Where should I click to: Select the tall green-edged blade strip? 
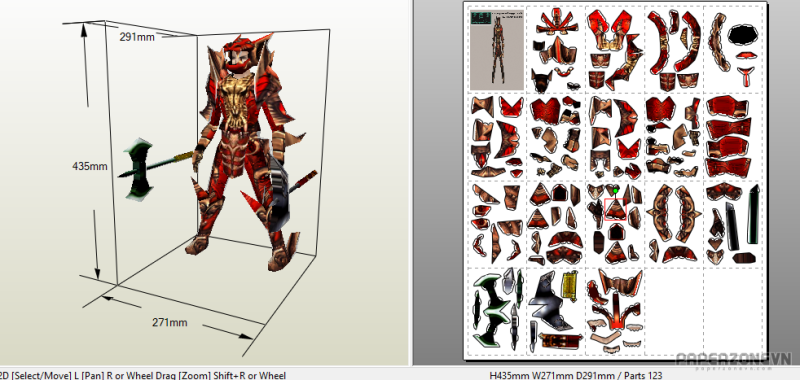coord(753,214)
